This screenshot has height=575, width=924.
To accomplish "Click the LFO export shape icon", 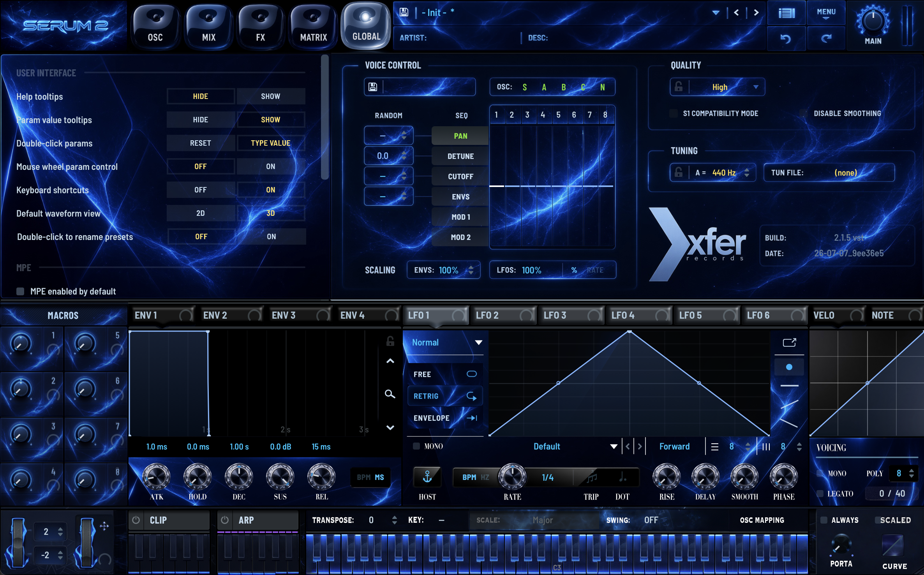I will click(x=789, y=342).
